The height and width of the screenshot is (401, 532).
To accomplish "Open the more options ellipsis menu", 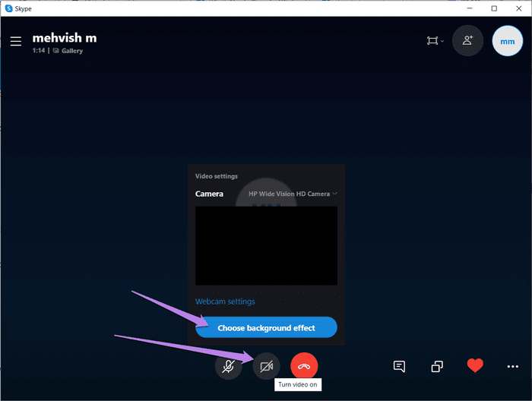I will tap(513, 366).
